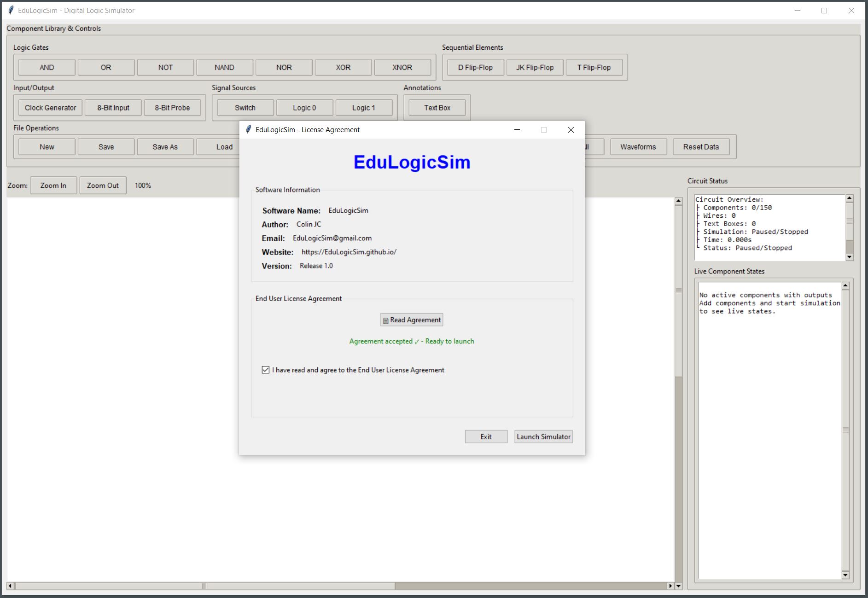The height and width of the screenshot is (598, 868).
Task: Maximize the main EduLogicSim window
Action: (824, 10)
